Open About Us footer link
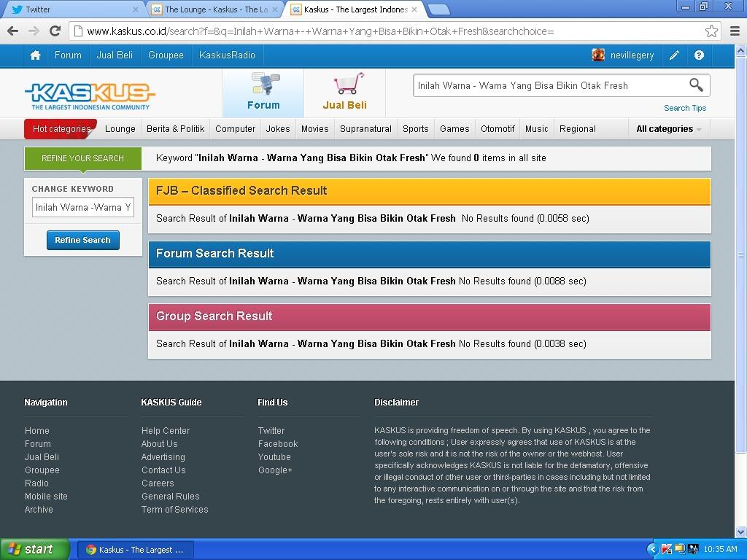Viewport: 747px width, 560px height. [159, 444]
